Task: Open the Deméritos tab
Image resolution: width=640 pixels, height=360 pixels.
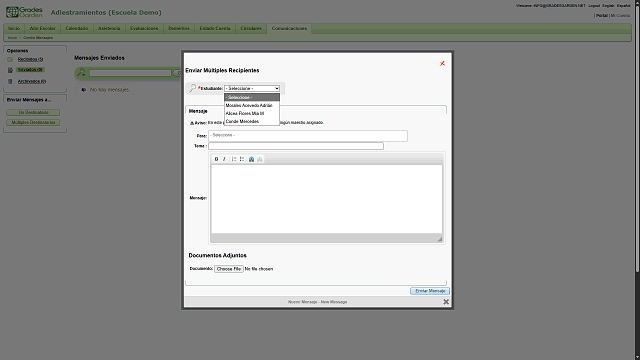Action: click(x=179, y=29)
